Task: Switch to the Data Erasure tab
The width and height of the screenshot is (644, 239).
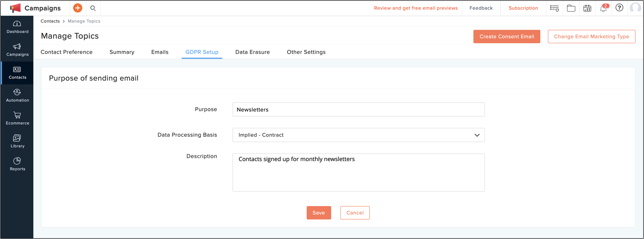Action: [x=252, y=52]
